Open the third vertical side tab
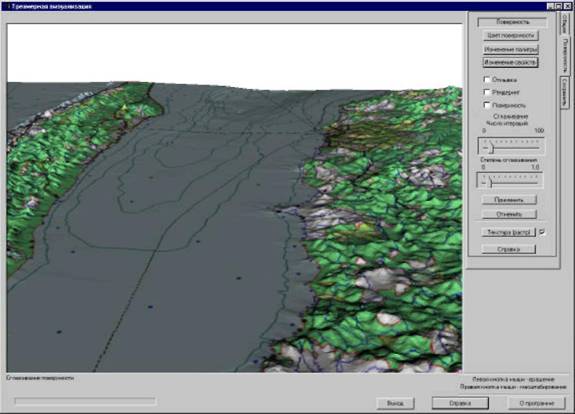575x414 pixels. 564,92
